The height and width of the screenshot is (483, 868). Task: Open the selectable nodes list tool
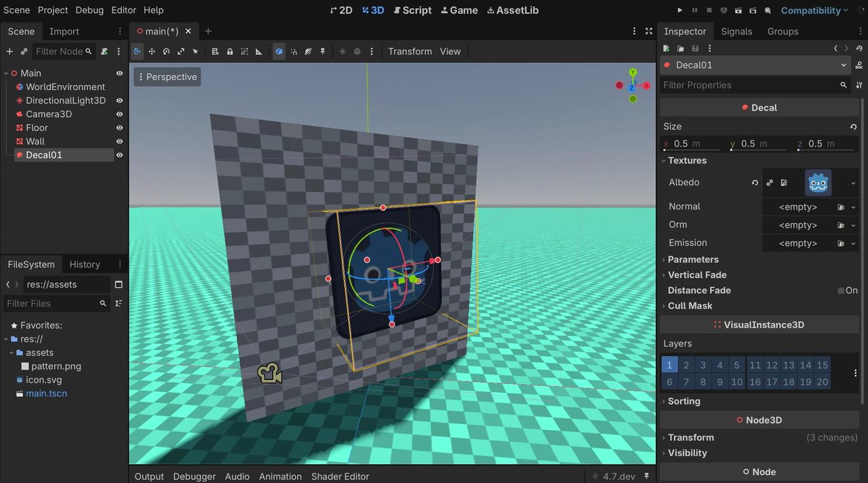[x=215, y=52]
